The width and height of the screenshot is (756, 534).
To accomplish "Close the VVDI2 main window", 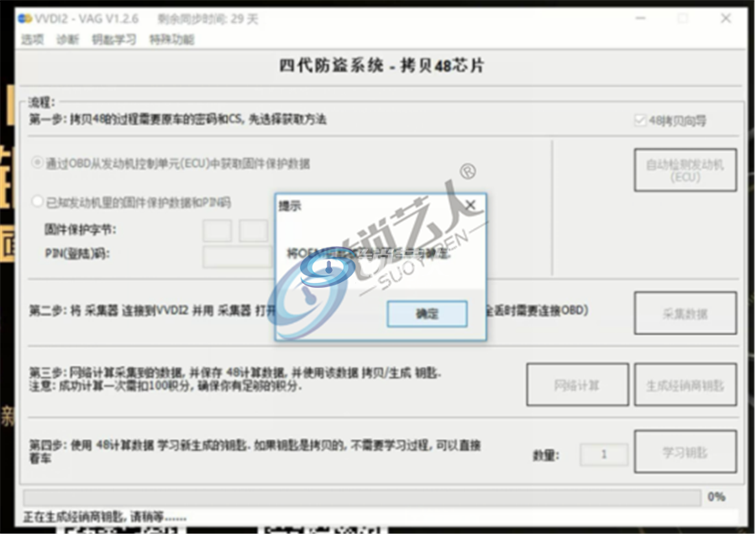I will tap(726, 18).
